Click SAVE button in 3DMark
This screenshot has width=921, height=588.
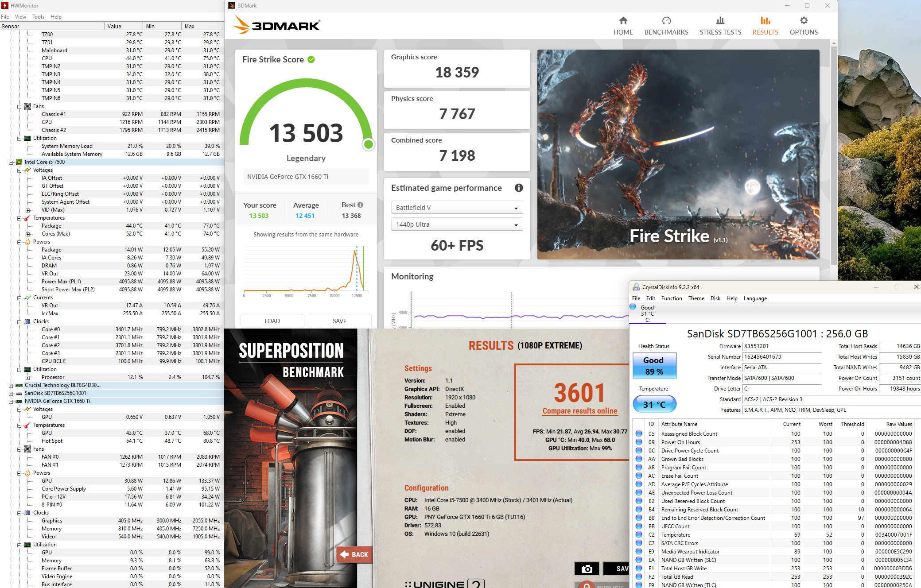339,321
